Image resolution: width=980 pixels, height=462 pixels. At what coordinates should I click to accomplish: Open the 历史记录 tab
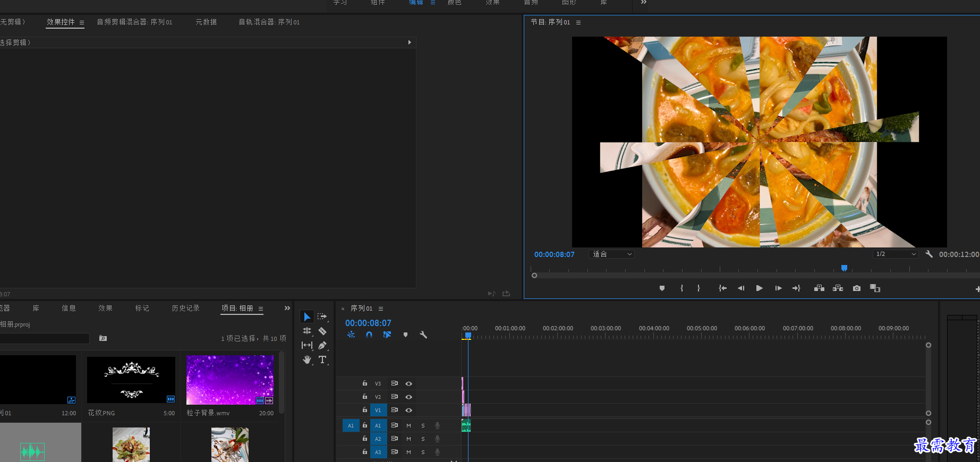click(185, 309)
